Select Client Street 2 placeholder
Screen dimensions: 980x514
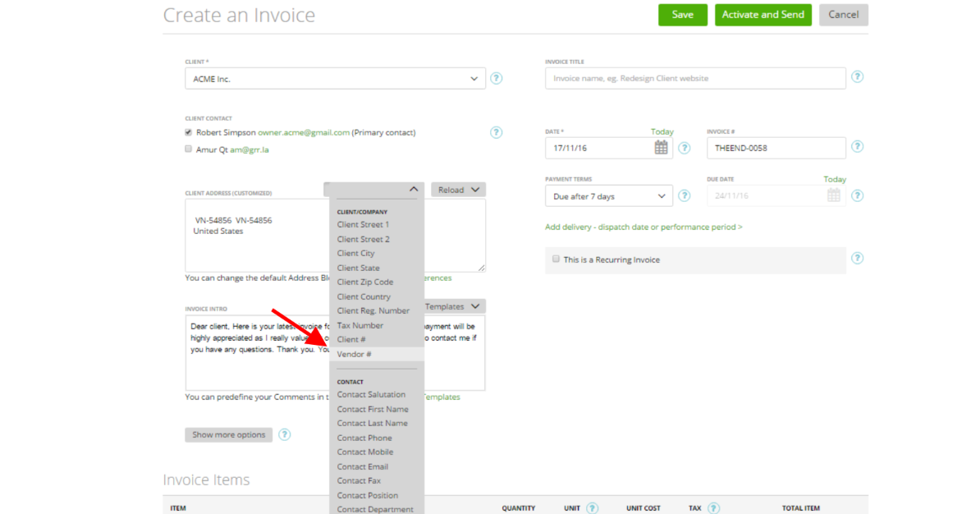pos(363,239)
